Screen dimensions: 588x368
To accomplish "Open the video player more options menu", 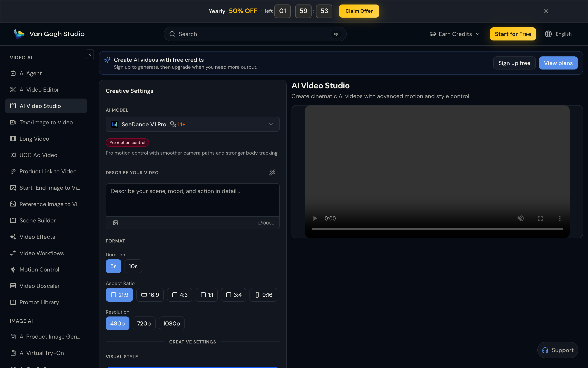I will (x=560, y=218).
